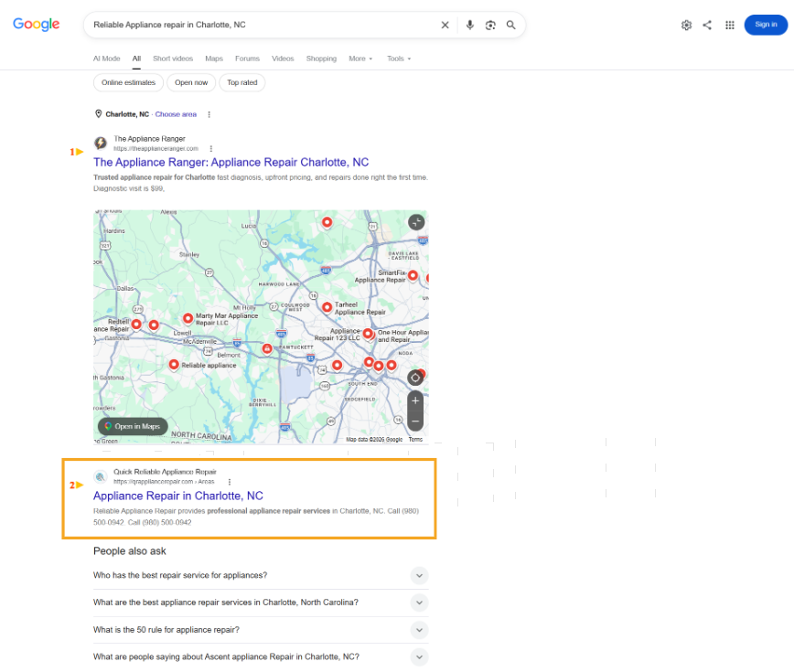The width and height of the screenshot is (794, 672).
Task: Open the Google apps grid icon
Action: tap(730, 25)
